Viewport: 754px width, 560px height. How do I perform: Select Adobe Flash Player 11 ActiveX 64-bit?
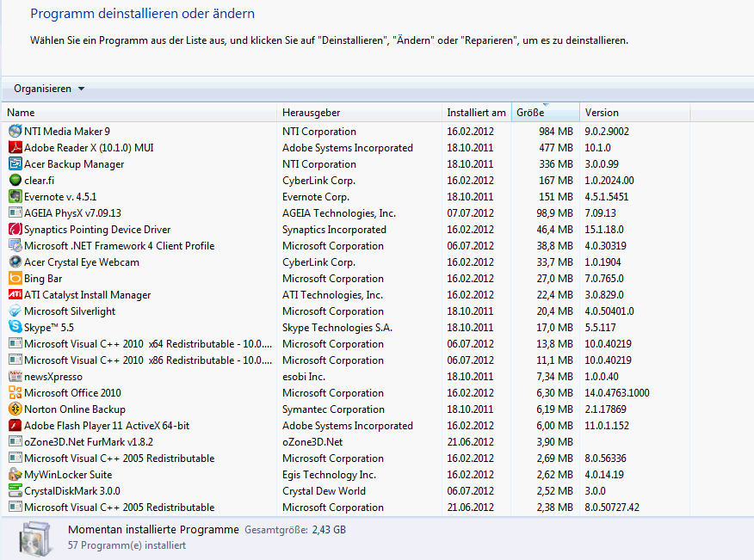tap(107, 426)
